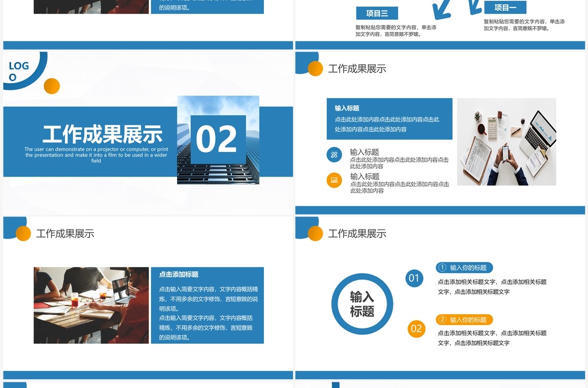Viewport: 588px width, 388px height.
Task: Select the LOGO text on section slide
Action: 19,71
